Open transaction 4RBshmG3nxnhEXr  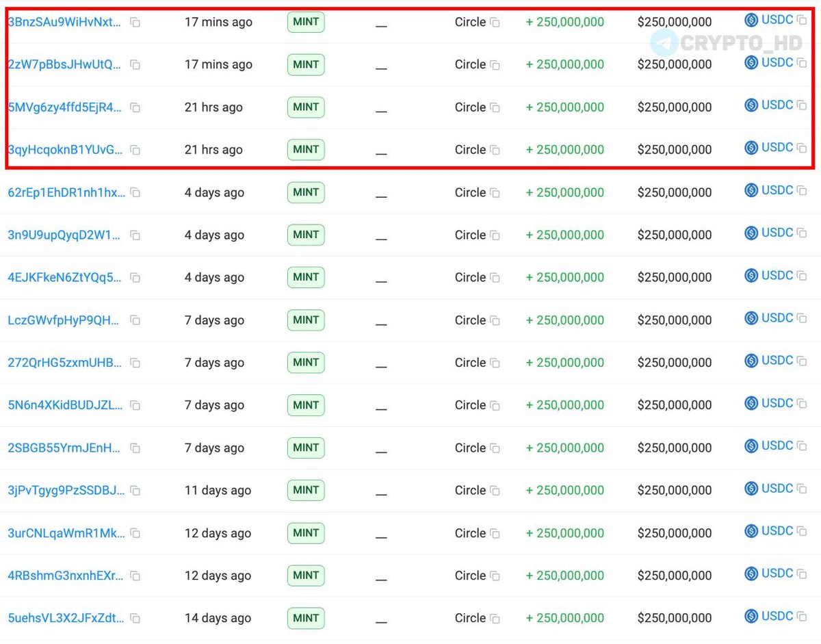tap(66, 575)
